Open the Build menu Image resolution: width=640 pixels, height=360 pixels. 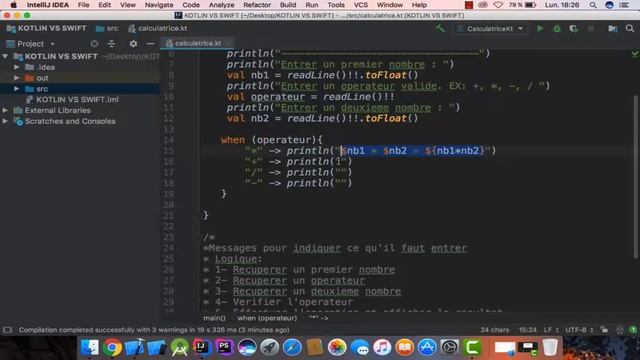(288, 5)
